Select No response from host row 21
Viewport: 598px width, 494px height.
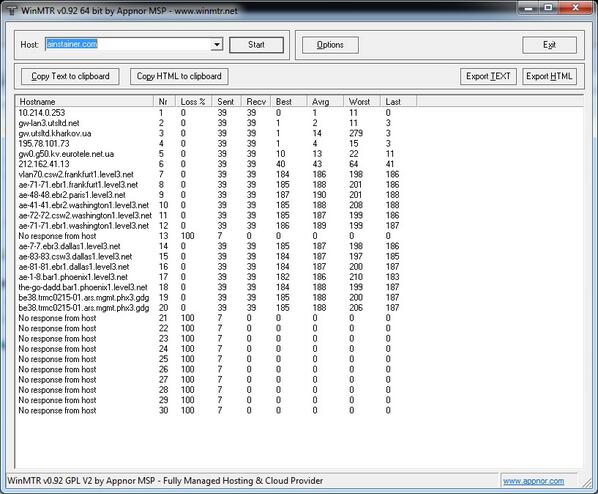click(216, 318)
